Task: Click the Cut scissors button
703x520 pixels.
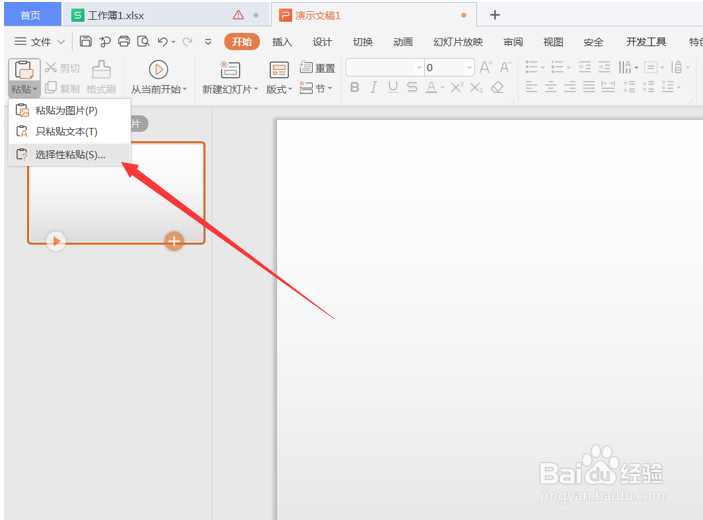Action: (x=62, y=68)
